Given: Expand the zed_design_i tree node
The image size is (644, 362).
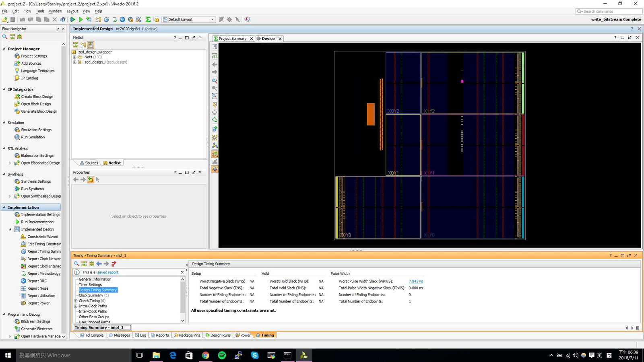Looking at the screenshot, I should [74, 62].
